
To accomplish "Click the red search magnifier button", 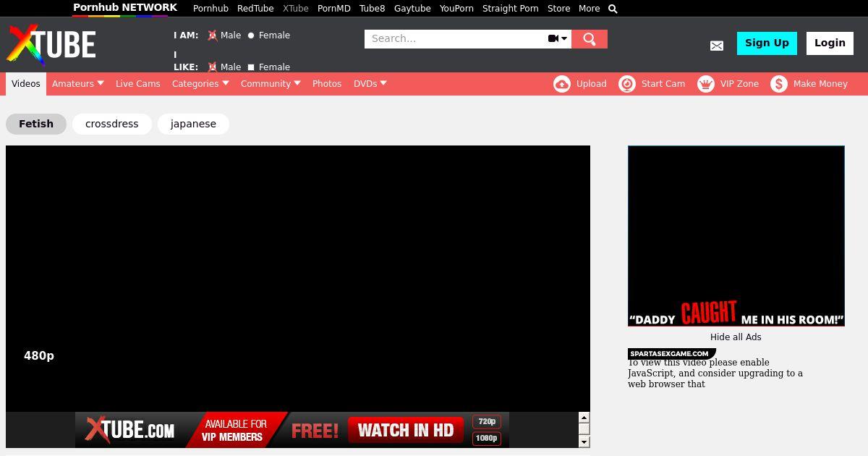I will [590, 39].
